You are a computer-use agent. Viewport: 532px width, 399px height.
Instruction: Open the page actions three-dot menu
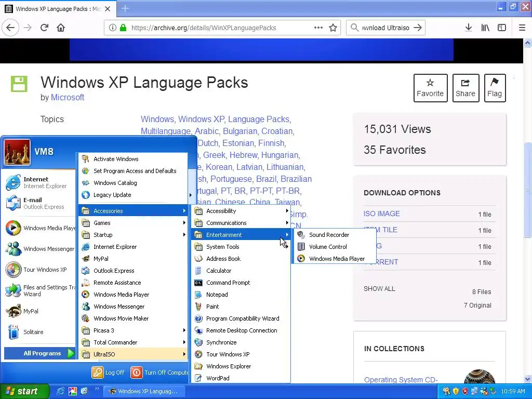point(318,28)
